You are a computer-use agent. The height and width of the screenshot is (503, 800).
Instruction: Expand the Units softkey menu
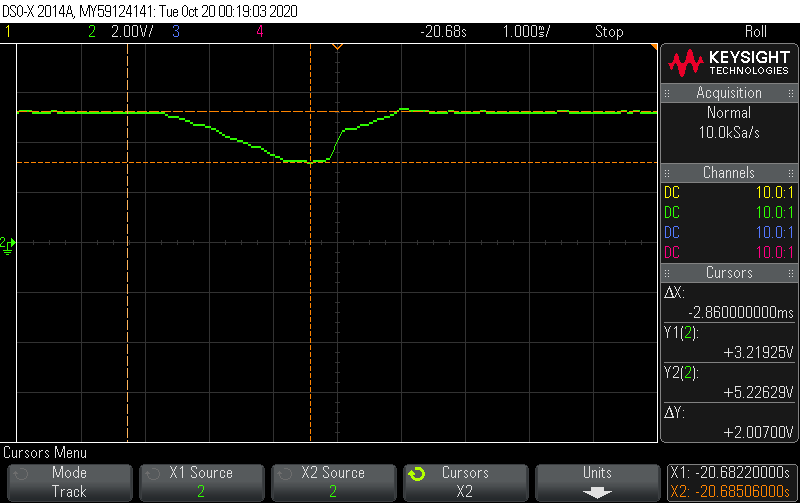click(597, 482)
